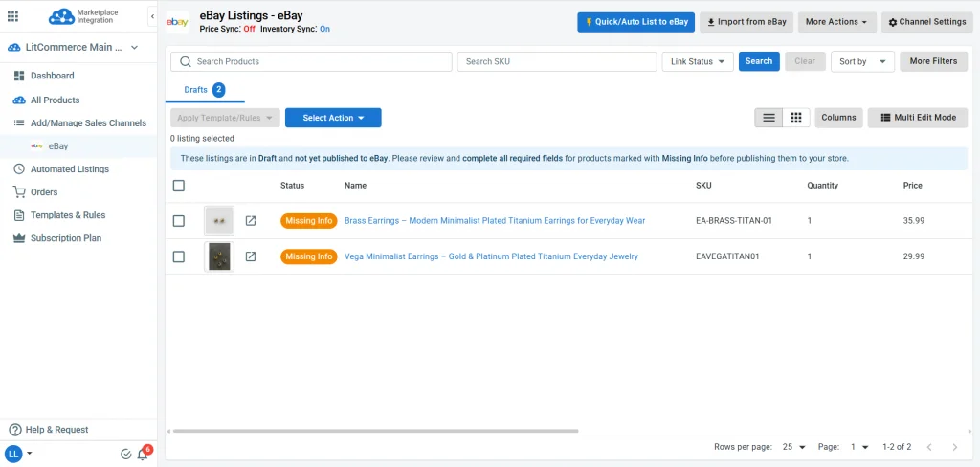
Task: Click the small eBay icon in the sidebar
Action: (37, 146)
